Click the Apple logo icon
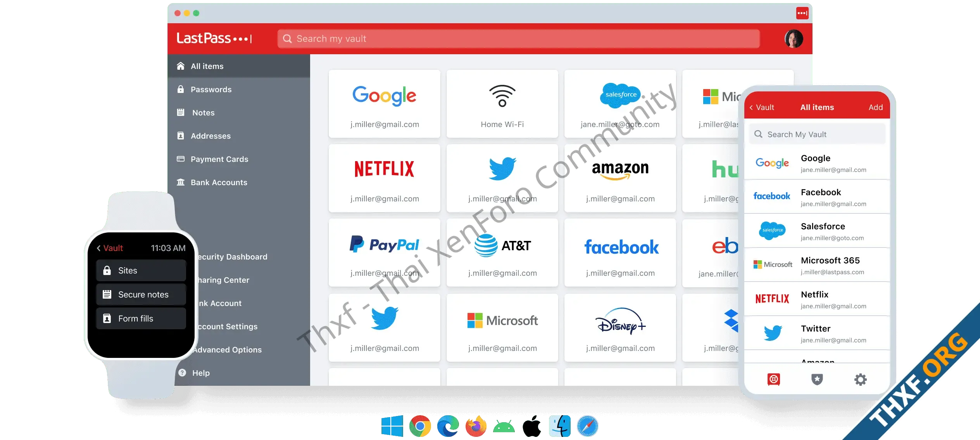The width and height of the screenshot is (980, 440). pyautogui.click(x=532, y=426)
